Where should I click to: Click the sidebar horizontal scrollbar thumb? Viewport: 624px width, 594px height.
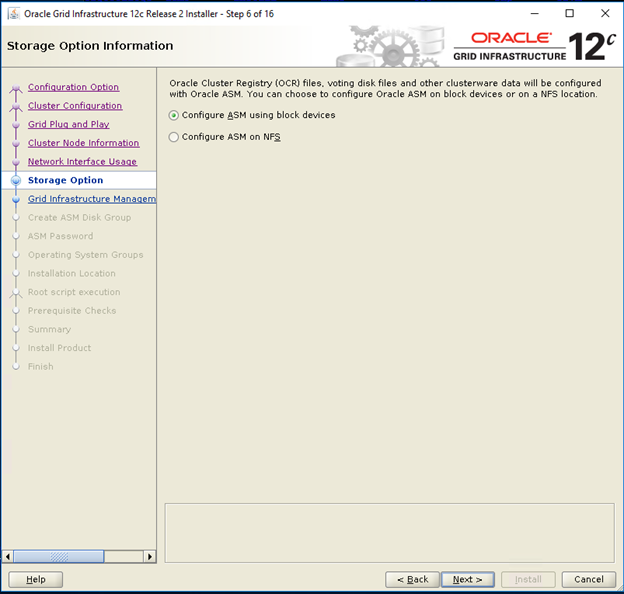59,556
